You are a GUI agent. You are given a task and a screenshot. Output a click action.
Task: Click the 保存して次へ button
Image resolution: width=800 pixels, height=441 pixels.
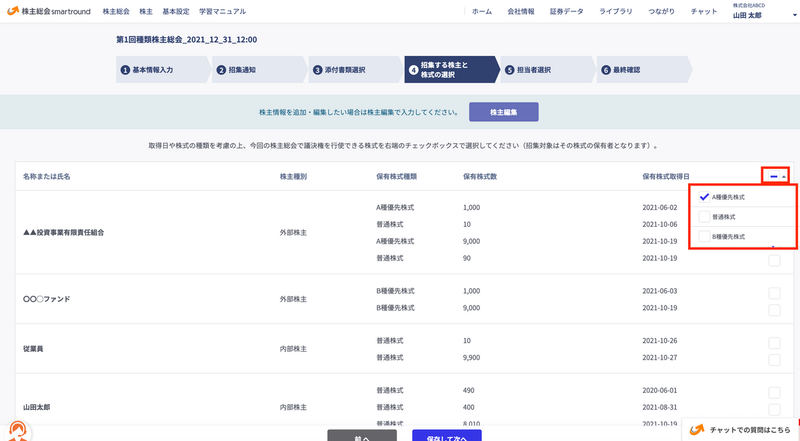447,435
